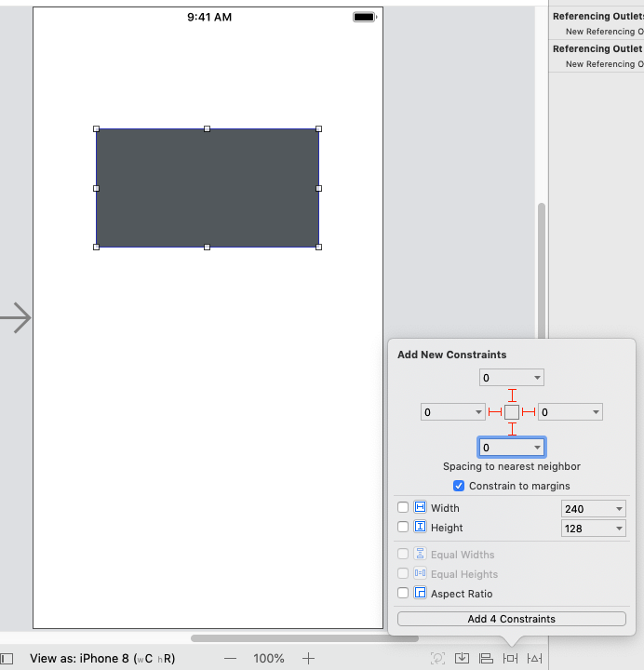Image resolution: width=644 pixels, height=670 pixels.
Task: Zoom out the canvas with minus icon
Action: click(230, 658)
